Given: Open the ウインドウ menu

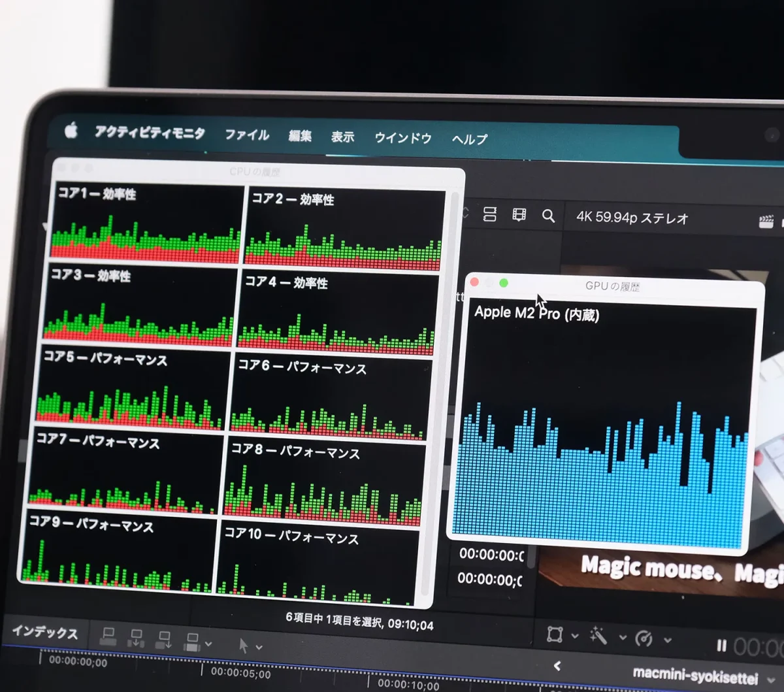Looking at the screenshot, I should click(403, 138).
